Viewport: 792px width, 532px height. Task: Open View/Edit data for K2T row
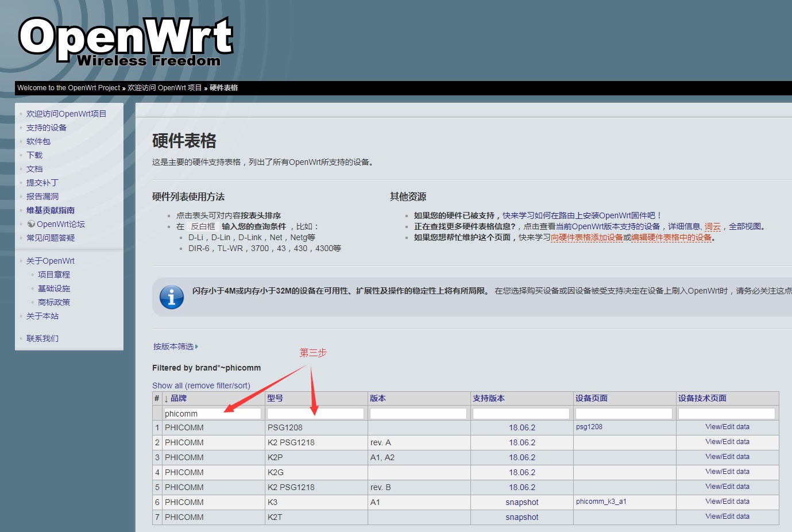[728, 516]
